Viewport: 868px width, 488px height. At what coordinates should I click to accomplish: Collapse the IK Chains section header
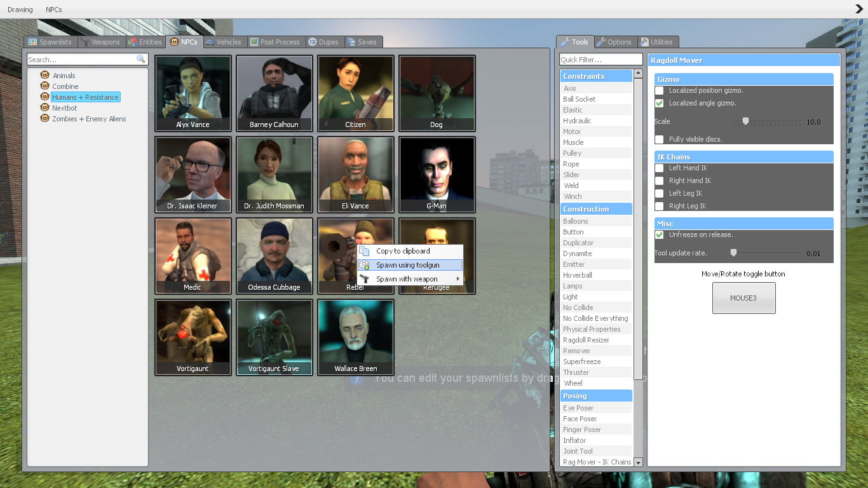(x=743, y=157)
